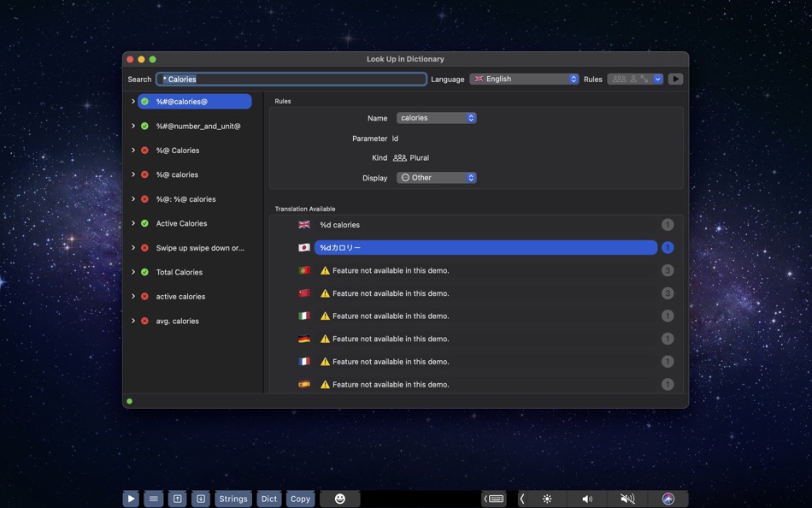Tap the brightness control on the Touch Bar
The image size is (812, 508).
click(x=547, y=499)
